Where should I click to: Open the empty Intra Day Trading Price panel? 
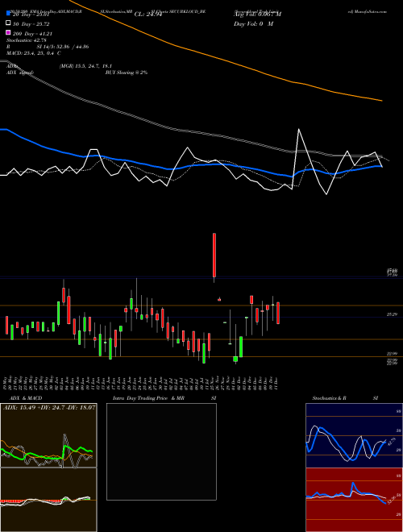(x=161, y=451)
